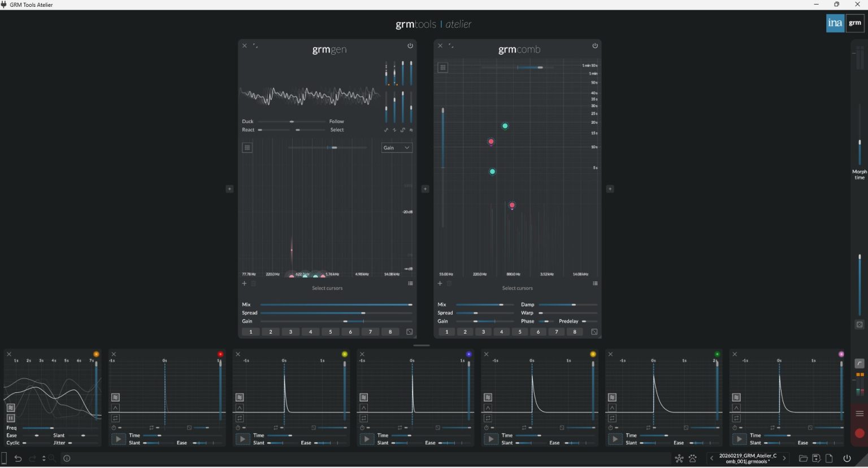Select preset slot 5 in grmcomb
The height and width of the screenshot is (468, 868).
(520, 332)
